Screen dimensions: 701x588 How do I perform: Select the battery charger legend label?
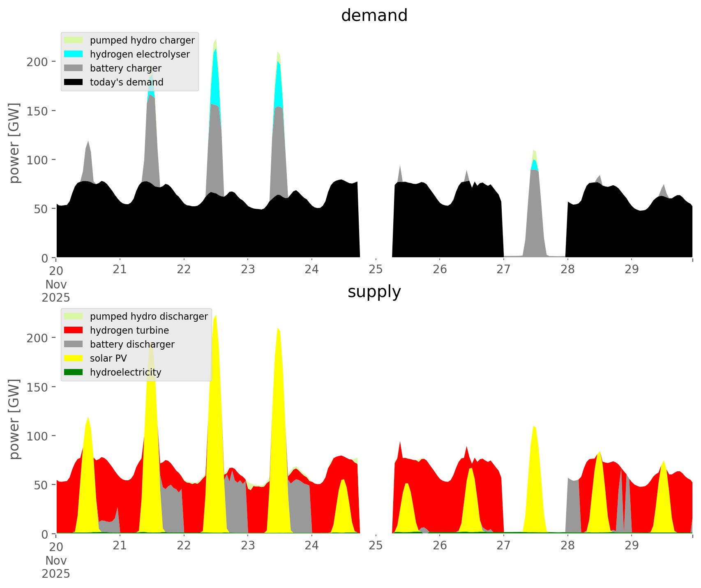click(125, 68)
